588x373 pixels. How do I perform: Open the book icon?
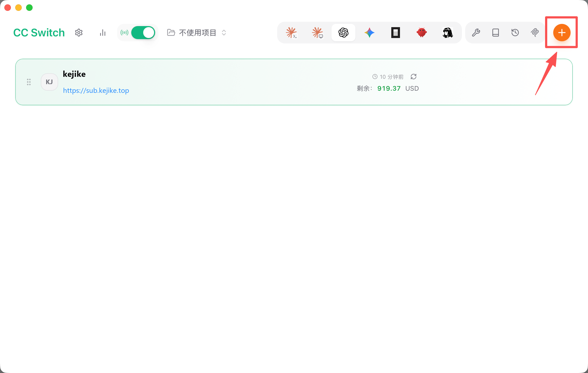coord(496,33)
